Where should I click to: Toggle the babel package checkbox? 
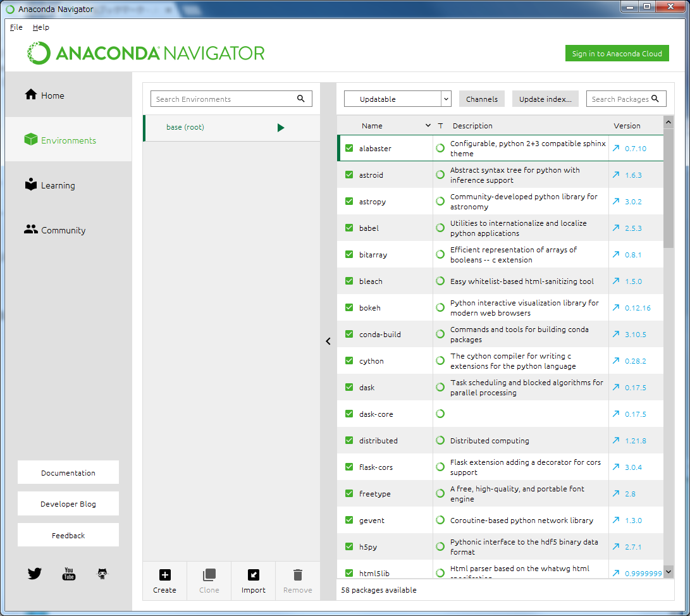[x=349, y=228]
